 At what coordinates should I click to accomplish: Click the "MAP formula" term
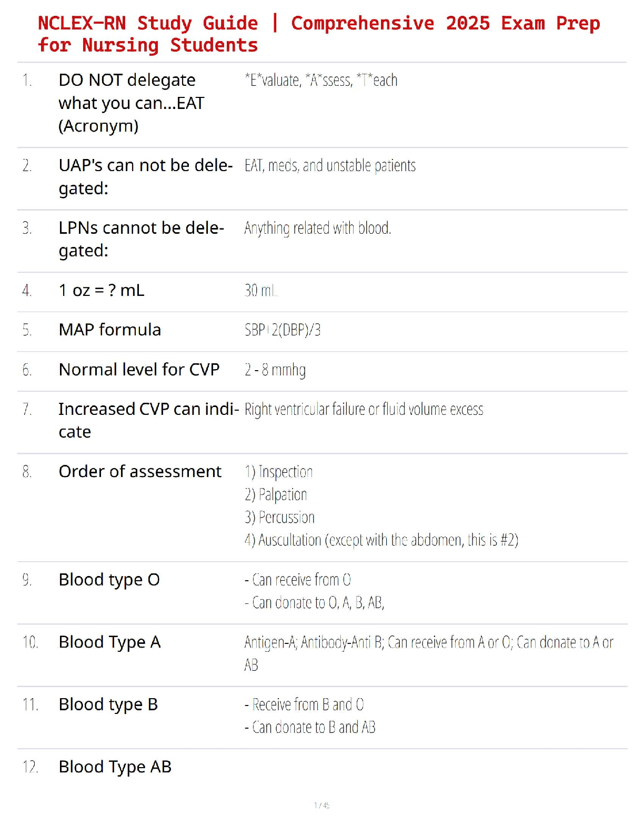point(110,330)
